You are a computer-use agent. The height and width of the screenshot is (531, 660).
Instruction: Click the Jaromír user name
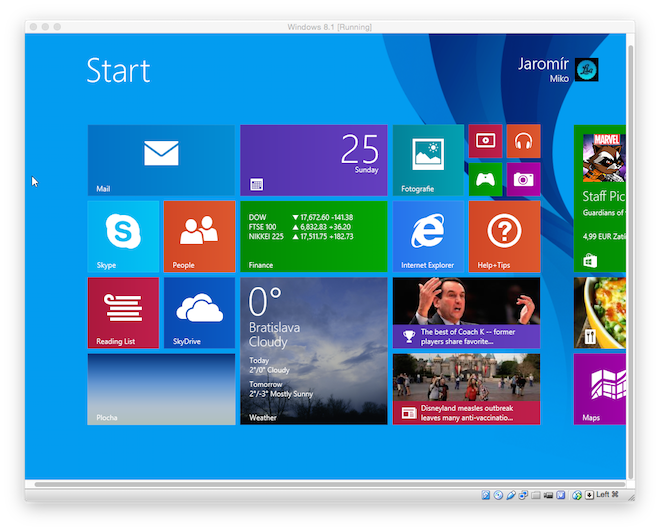(543, 64)
